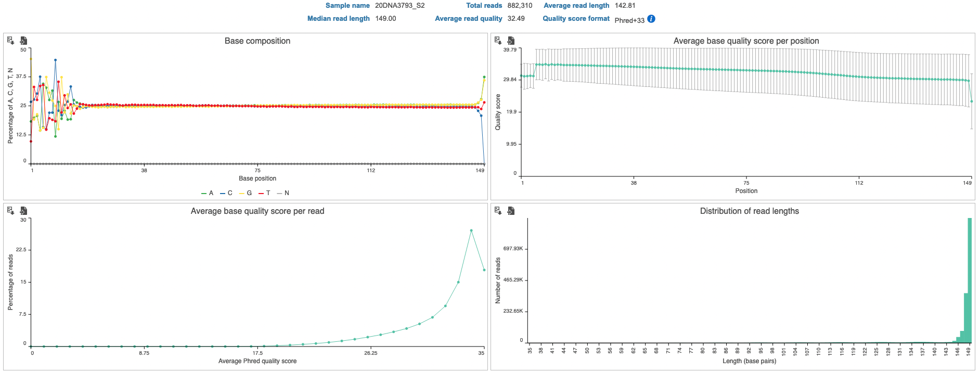
Task: Save read lengths distribution chart image
Action: coord(498,211)
